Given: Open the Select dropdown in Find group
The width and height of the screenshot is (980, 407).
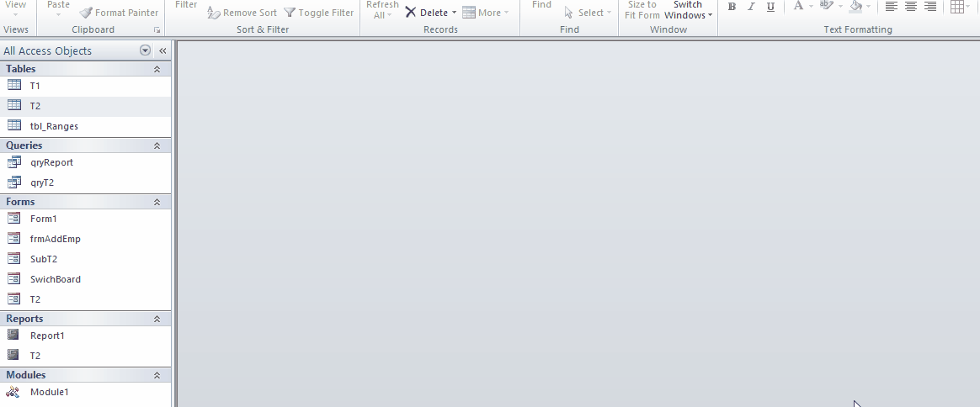Looking at the screenshot, I should pos(588,13).
